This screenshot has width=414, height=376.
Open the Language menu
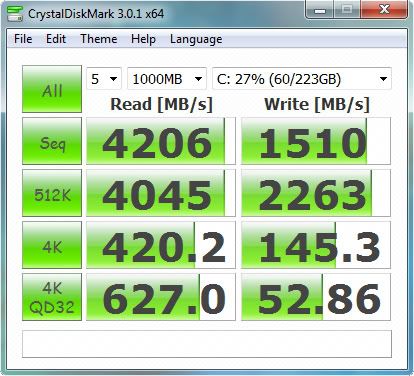196,39
